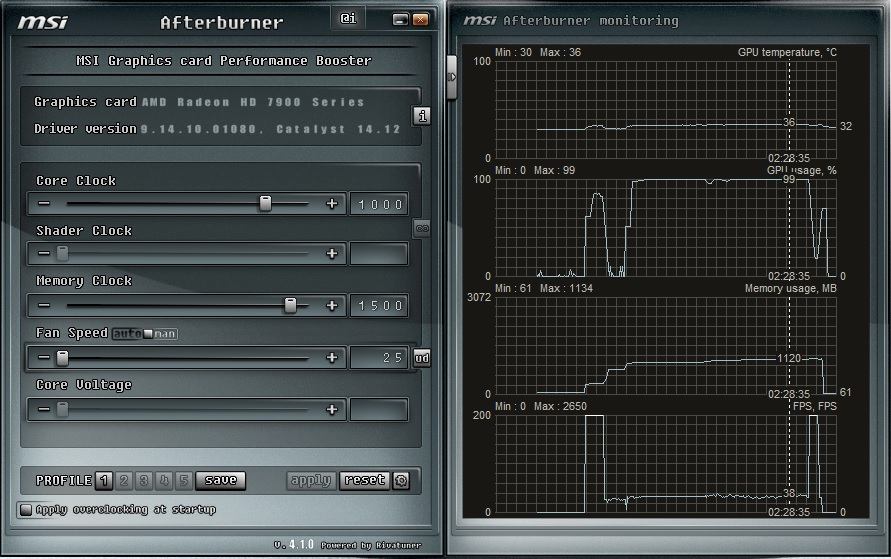This screenshot has width=891, height=559.
Task: Click 'Min : 30 Max : 36' temperature stats
Action: click(538, 52)
